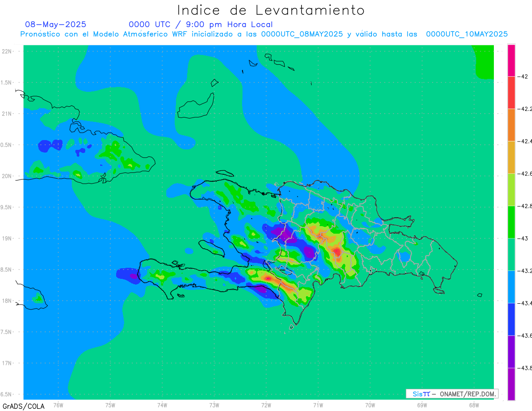Viewport: 532px width, 411px height.
Task: Click the 21N latitude label
Action: [x=7, y=114]
